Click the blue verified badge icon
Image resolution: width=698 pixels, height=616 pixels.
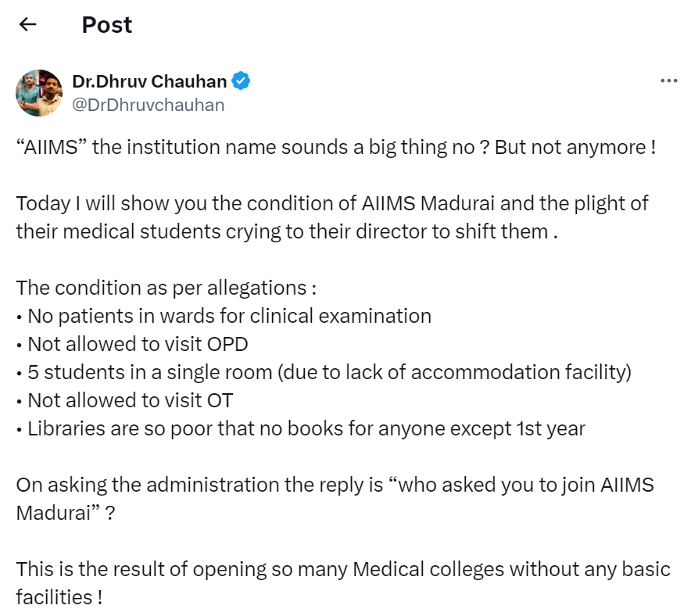click(x=242, y=81)
